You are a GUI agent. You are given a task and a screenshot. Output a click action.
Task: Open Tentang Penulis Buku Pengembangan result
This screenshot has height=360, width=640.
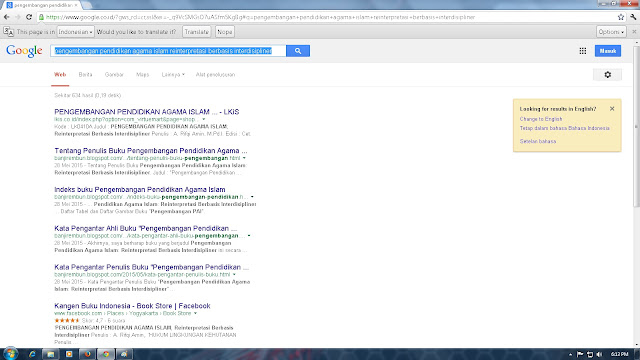pos(151,151)
